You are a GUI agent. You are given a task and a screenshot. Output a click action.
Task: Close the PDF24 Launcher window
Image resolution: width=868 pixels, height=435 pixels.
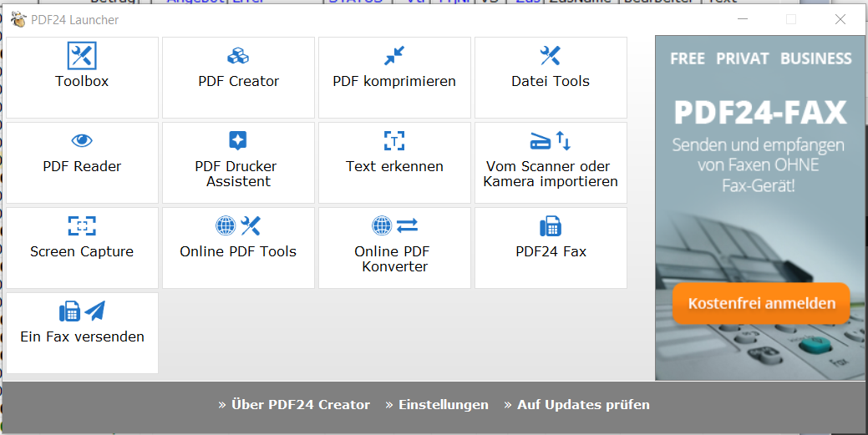pyautogui.click(x=840, y=19)
